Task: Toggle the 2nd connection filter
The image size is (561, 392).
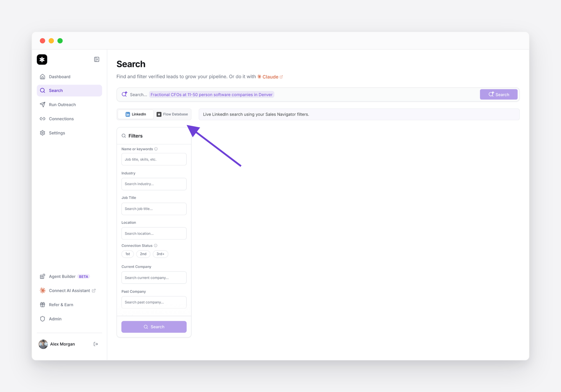Action: [143, 254]
